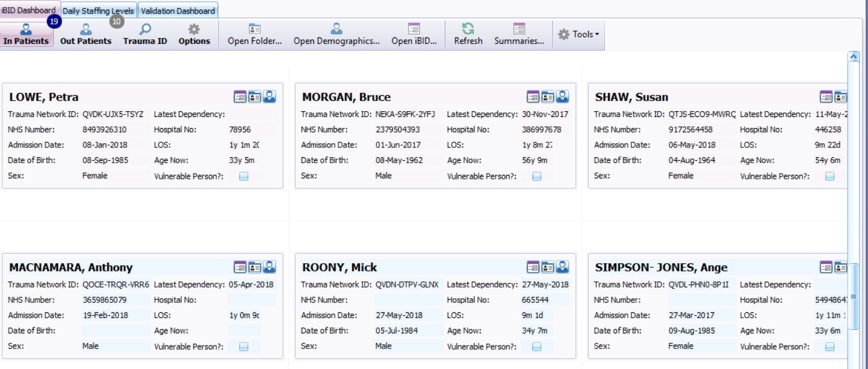Click patient profile icon on ROONY, Mick card
The height and width of the screenshot is (369, 868).
tap(562, 267)
